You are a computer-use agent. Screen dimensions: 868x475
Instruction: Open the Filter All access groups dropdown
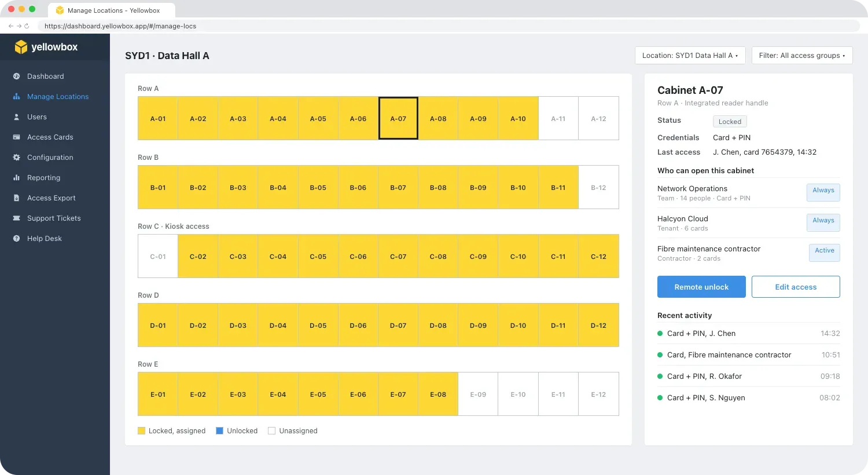[x=802, y=56]
